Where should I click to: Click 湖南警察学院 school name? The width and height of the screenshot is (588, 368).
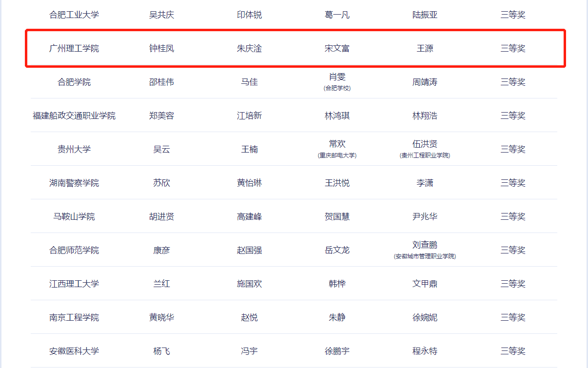(74, 183)
